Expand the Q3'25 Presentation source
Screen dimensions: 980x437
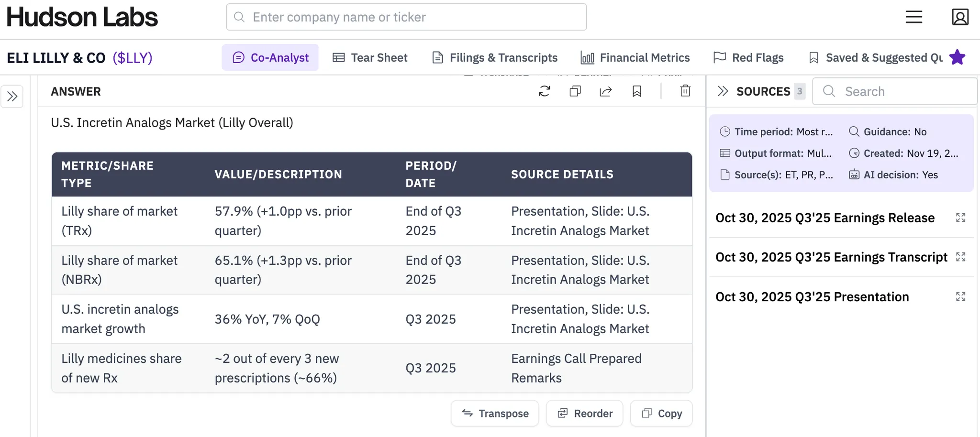[960, 297]
